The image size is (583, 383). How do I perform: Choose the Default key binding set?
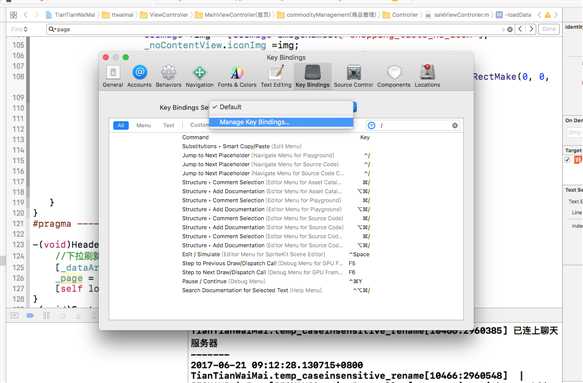(281, 107)
